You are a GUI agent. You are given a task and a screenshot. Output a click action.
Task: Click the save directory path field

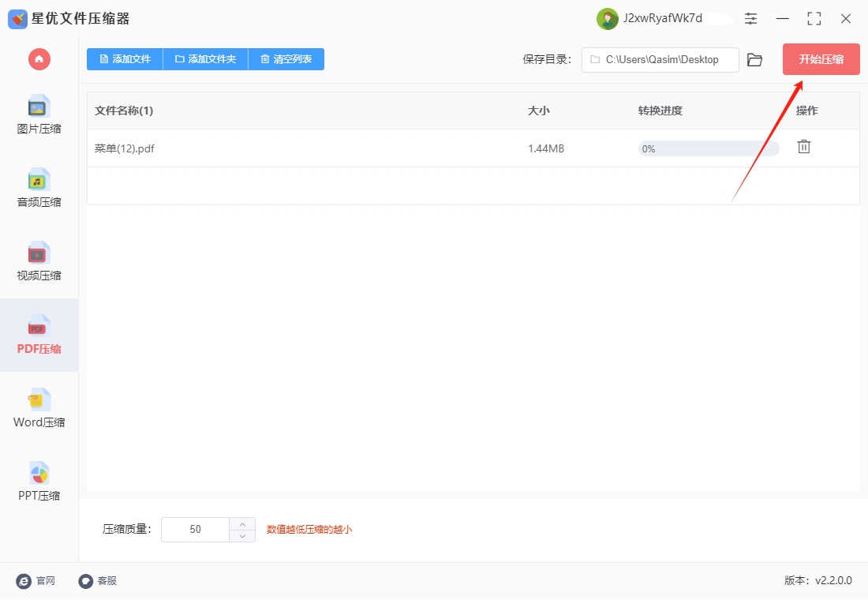(660, 60)
